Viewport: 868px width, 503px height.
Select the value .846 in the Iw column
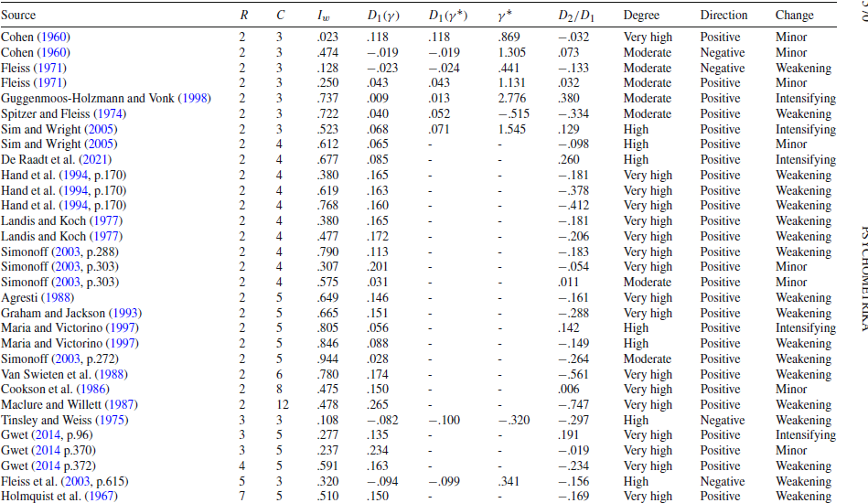(x=327, y=344)
